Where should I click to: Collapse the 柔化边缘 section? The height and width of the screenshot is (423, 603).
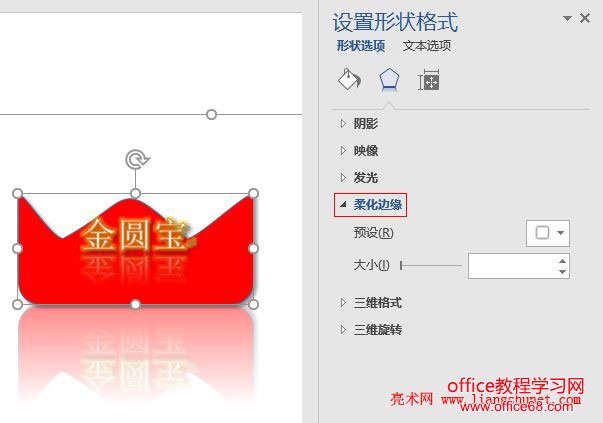pos(370,205)
